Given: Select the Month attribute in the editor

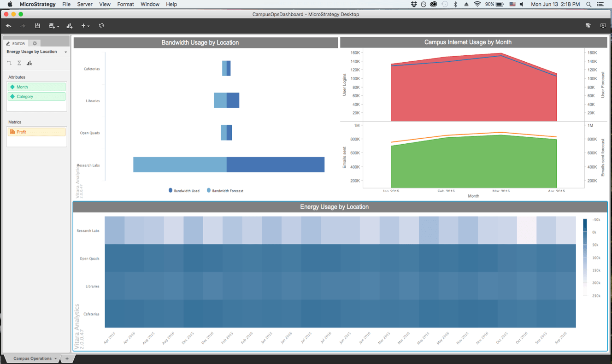Looking at the screenshot, I should 36,87.
